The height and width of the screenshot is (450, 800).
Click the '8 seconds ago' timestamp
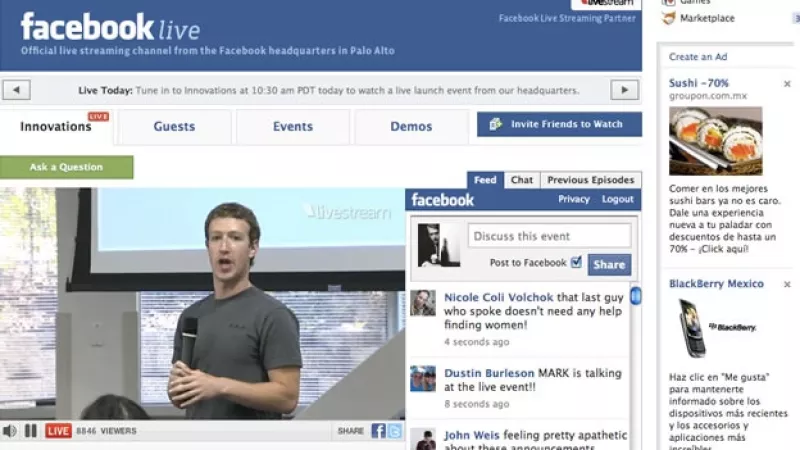coord(477,404)
